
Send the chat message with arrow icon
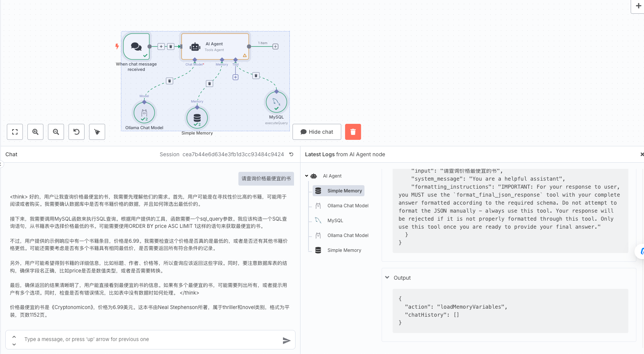click(x=286, y=340)
